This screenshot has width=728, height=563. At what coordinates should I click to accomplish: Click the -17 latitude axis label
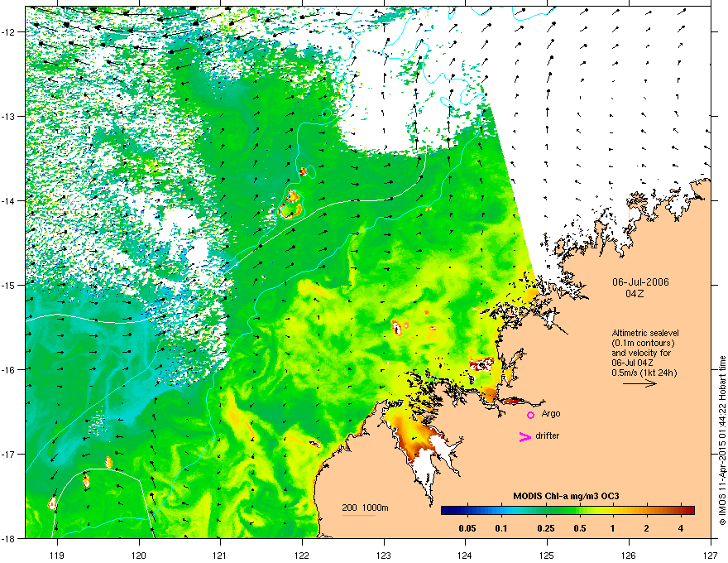tap(8, 454)
